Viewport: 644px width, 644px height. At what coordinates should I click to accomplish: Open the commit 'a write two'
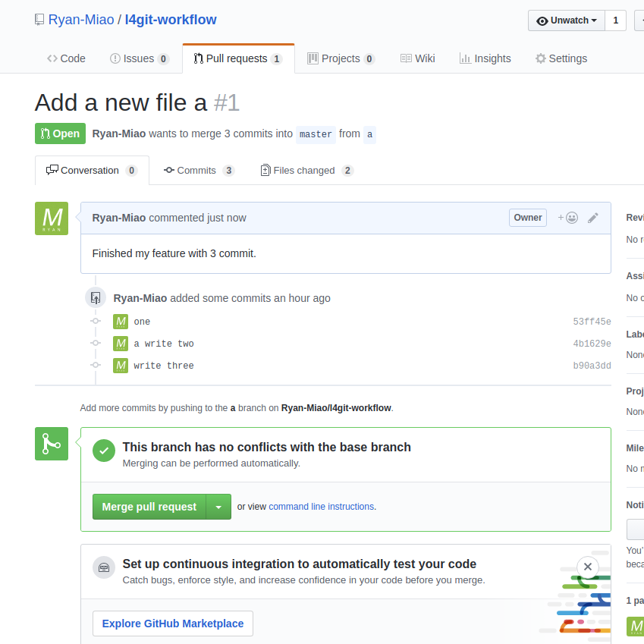pyautogui.click(x=164, y=344)
